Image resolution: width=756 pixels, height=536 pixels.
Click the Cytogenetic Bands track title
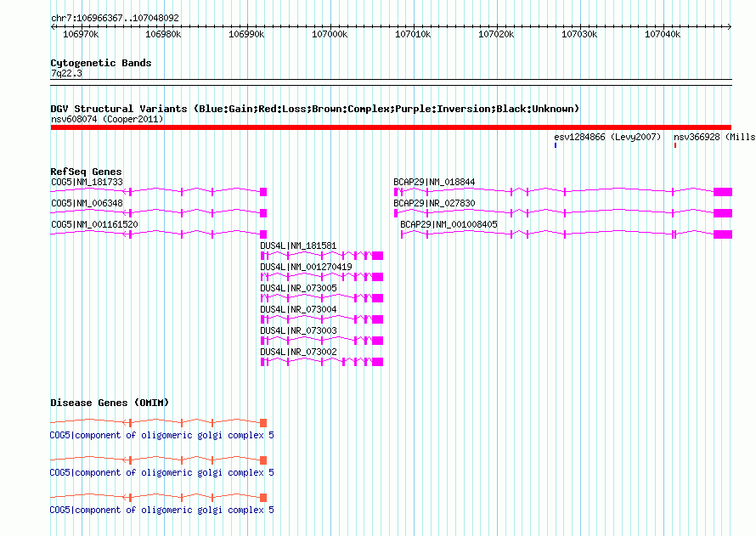pyautogui.click(x=101, y=63)
